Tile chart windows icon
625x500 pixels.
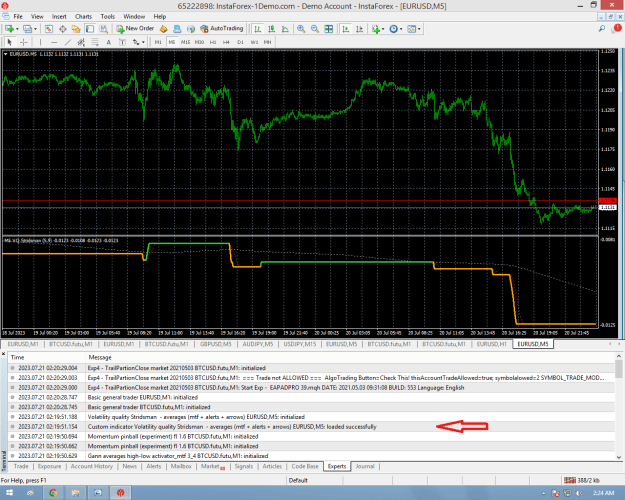(x=328, y=29)
